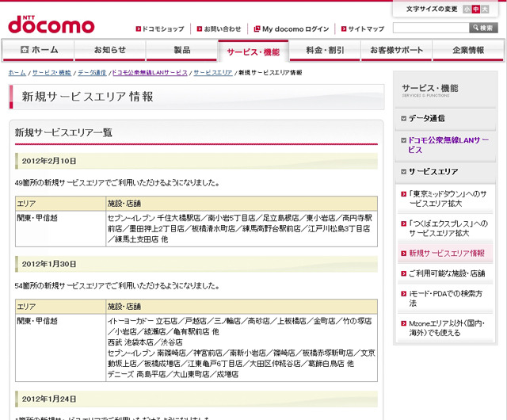The width and height of the screenshot is (507, 420).
Task: Click the My docomo login window icon
Action: pyautogui.click(x=257, y=29)
